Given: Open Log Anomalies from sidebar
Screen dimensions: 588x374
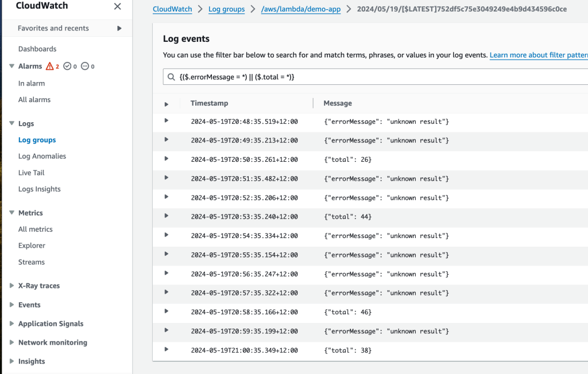Looking at the screenshot, I should 42,156.
